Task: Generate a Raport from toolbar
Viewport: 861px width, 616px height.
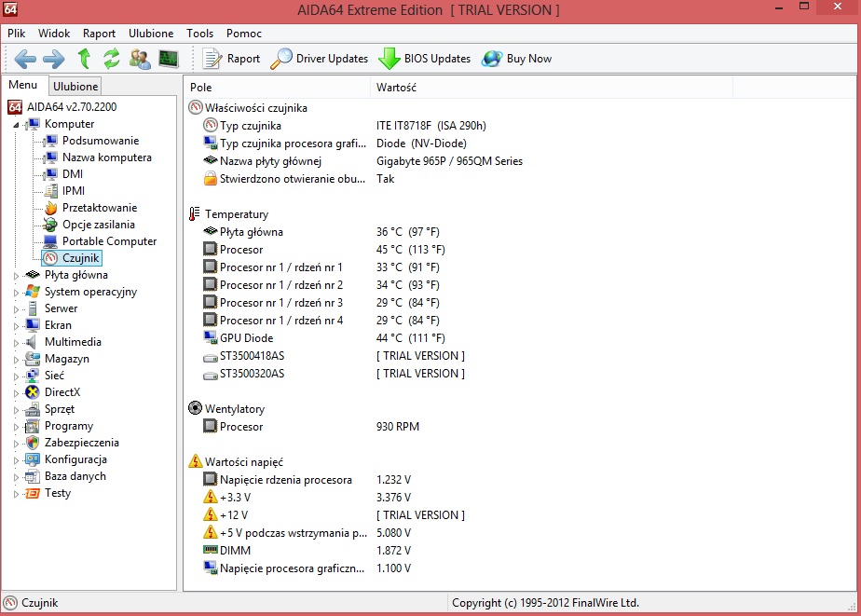Action: tap(231, 59)
